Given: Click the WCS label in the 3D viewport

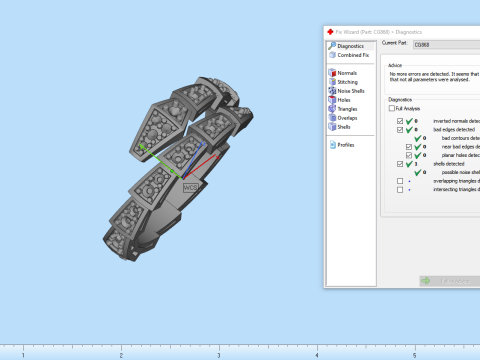Looking at the screenshot, I should 190,188.
